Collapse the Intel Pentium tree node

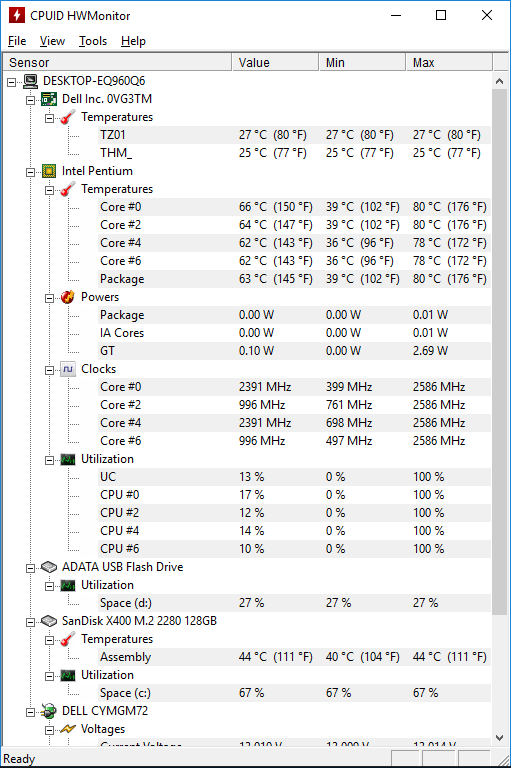click(30, 172)
